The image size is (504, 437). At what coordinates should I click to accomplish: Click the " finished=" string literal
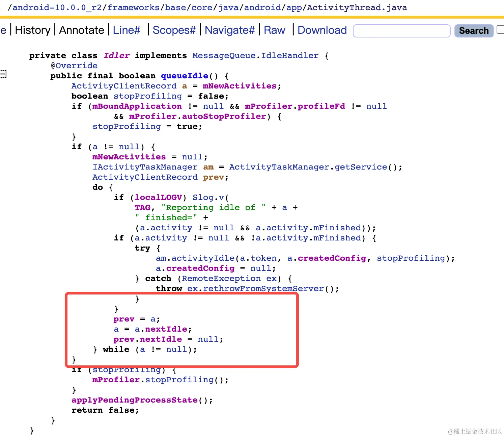[x=166, y=217]
